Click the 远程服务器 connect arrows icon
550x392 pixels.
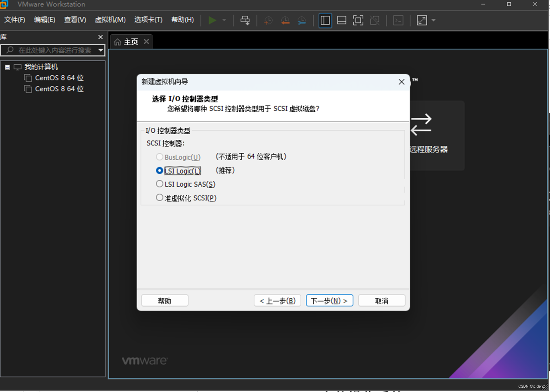pos(421,125)
